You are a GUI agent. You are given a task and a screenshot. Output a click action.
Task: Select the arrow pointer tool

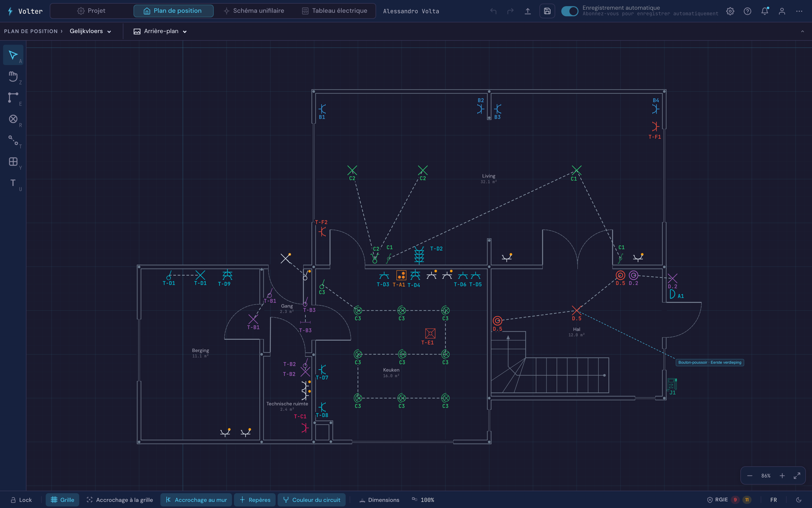[13, 55]
